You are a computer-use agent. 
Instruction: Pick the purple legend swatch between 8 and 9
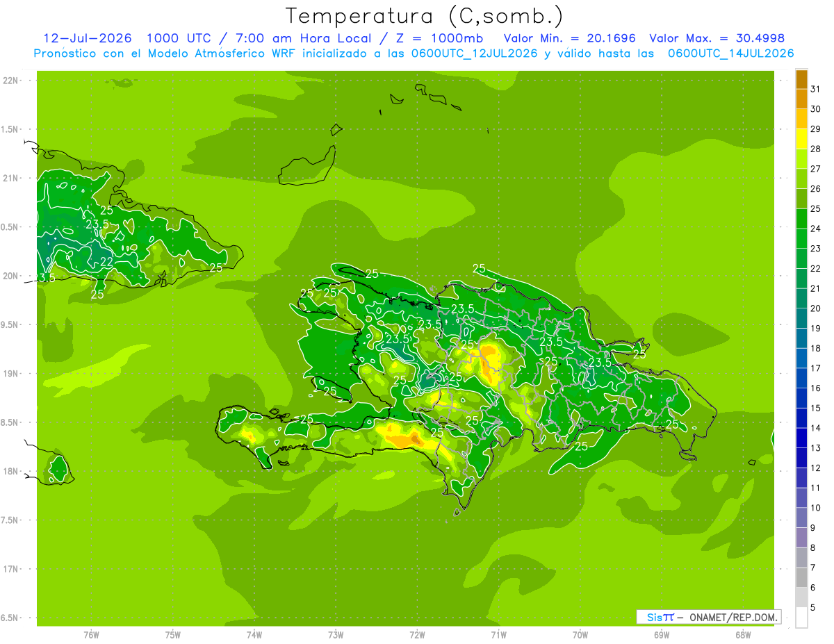[x=801, y=538]
